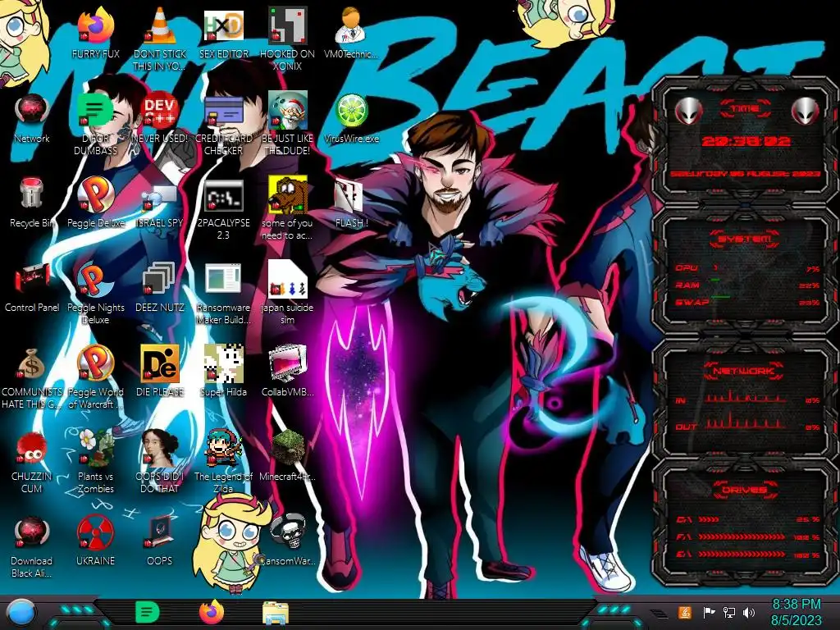Open the Action Center flag tray icon
The width and height of the screenshot is (840, 630).
[x=709, y=612]
